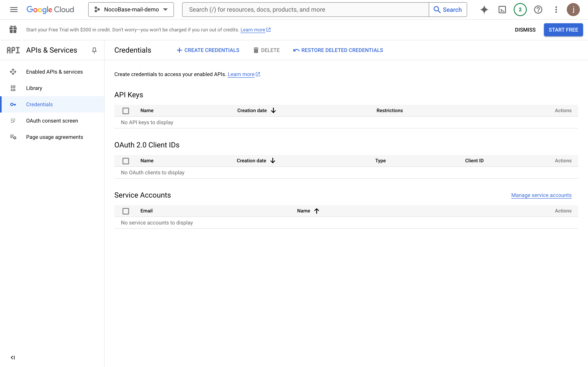Image resolution: width=588 pixels, height=367 pixels.
Task: Go to Enabled APIs & services
Action: [x=55, y=72]
